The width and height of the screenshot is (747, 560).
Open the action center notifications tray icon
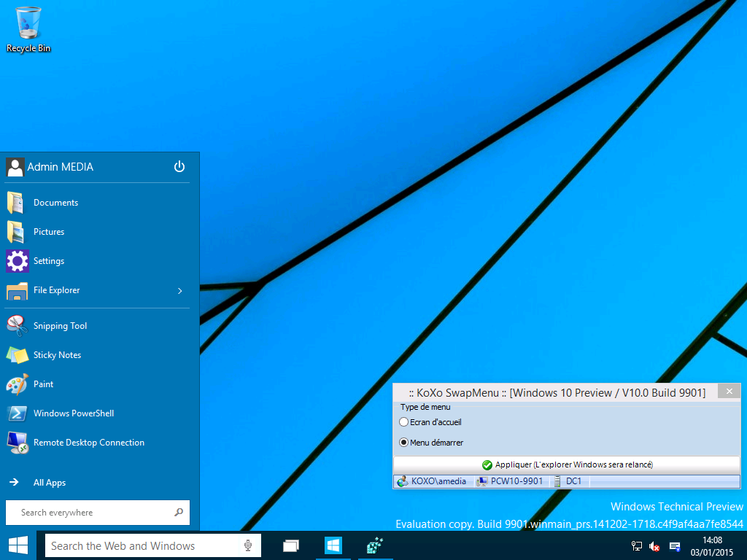tap(675, 547)
